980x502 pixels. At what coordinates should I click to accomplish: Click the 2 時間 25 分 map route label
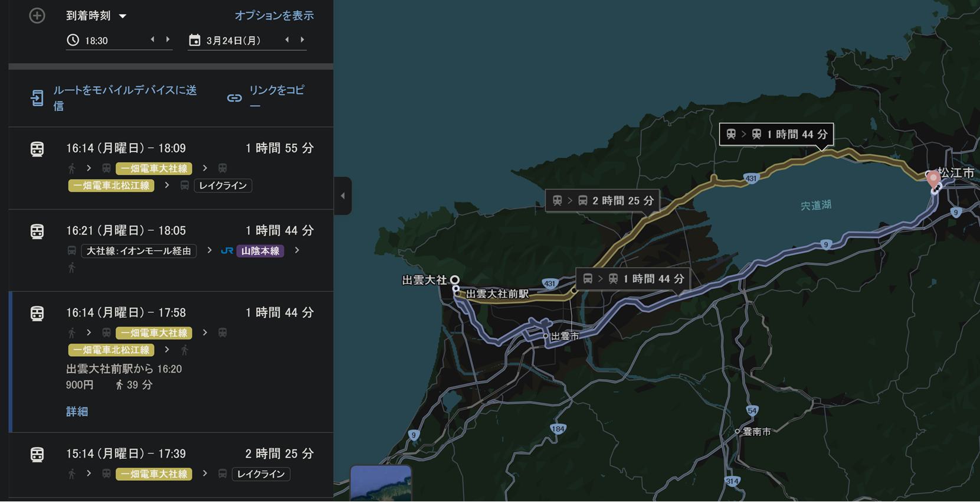pyautogui.click(x=601, y=201)
